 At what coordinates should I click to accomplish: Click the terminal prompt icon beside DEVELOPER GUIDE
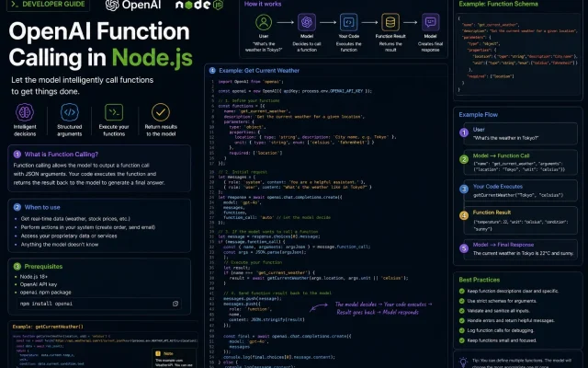click(x=15, y=4)
